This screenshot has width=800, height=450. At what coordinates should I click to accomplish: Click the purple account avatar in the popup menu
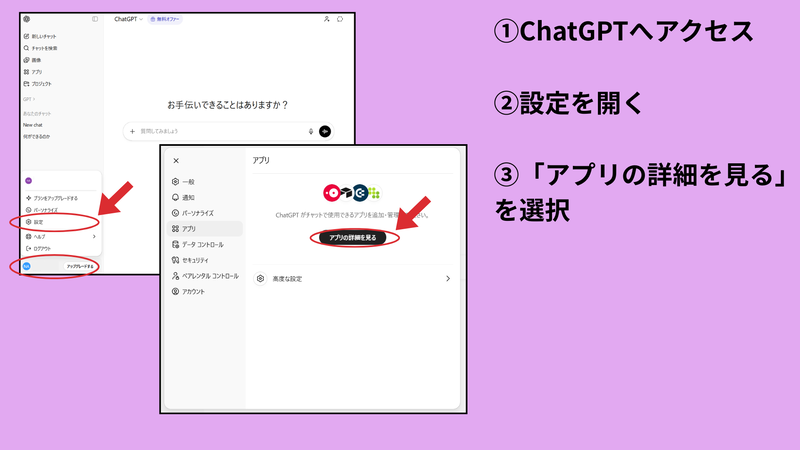coord(29,181)
